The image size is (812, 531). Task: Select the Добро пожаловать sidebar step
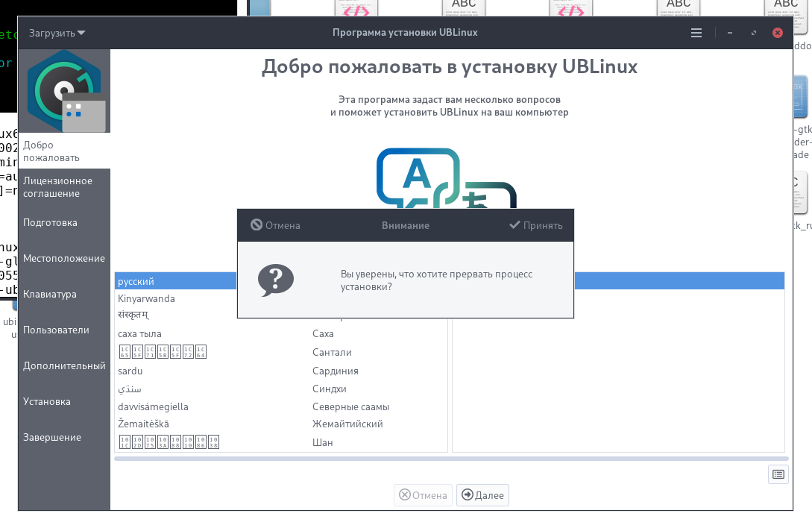pyautogui.click(x=64, y=151)
